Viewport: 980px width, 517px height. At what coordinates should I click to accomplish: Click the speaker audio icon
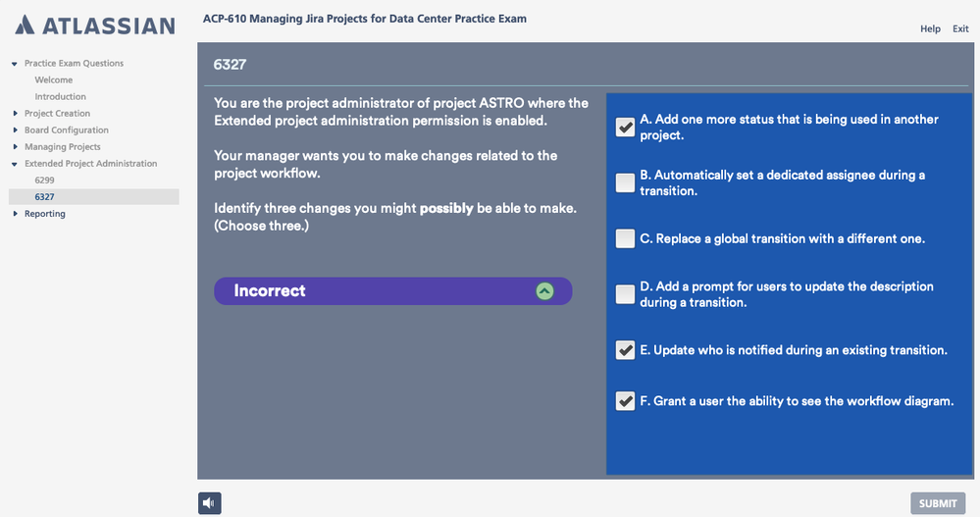tap(209, 503)
